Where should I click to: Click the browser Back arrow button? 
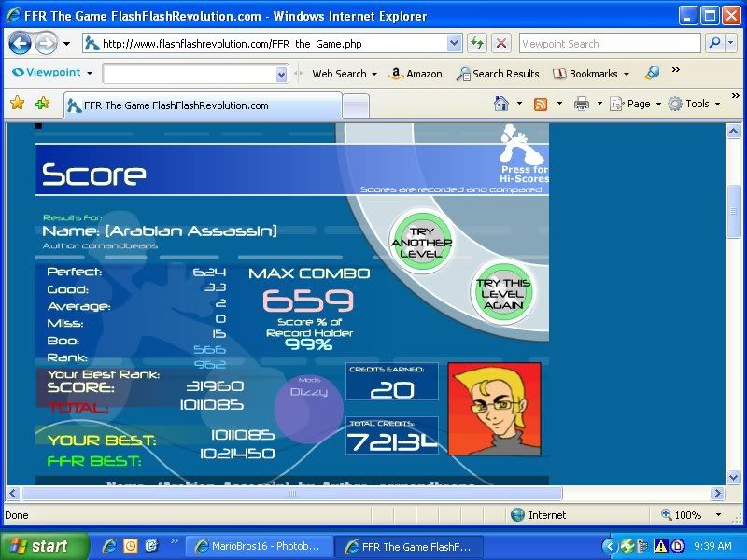click(x=21, y=43)
